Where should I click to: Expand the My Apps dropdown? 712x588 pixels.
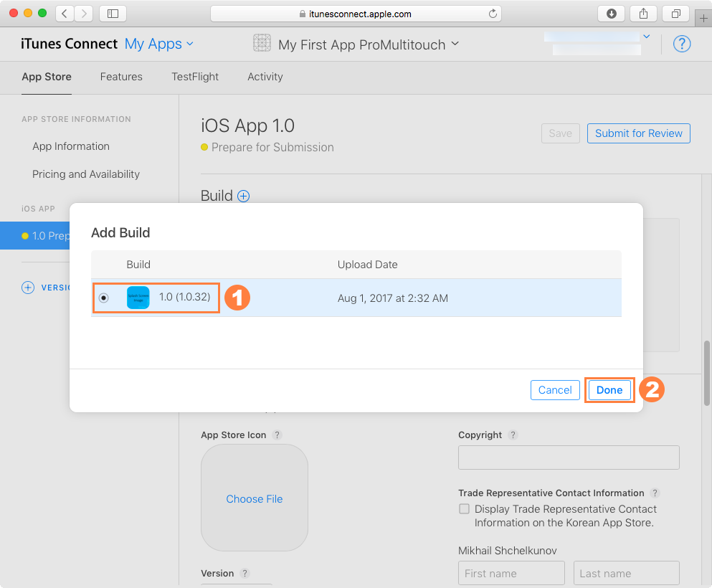(x=159, y=44)
